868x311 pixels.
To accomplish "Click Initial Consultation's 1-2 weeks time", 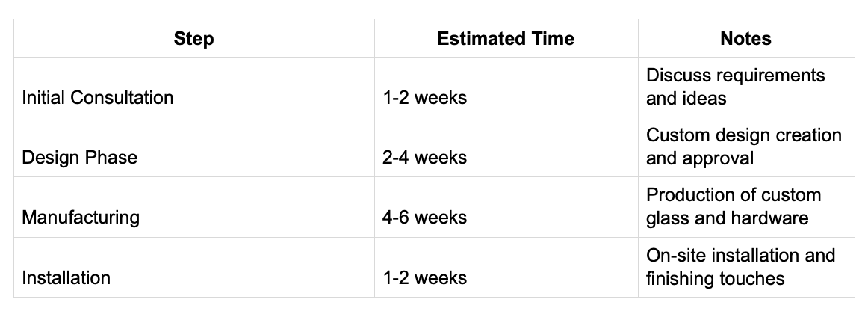I will [x=424, y=98].
